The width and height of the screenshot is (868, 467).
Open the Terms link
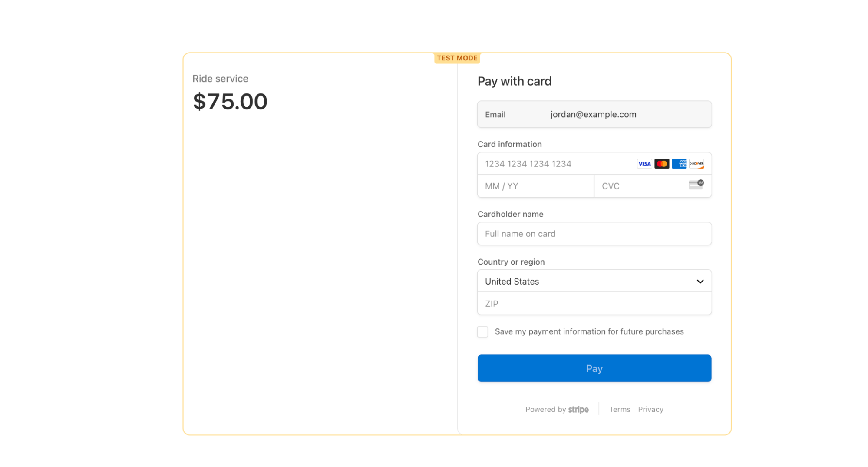(619, 410)
